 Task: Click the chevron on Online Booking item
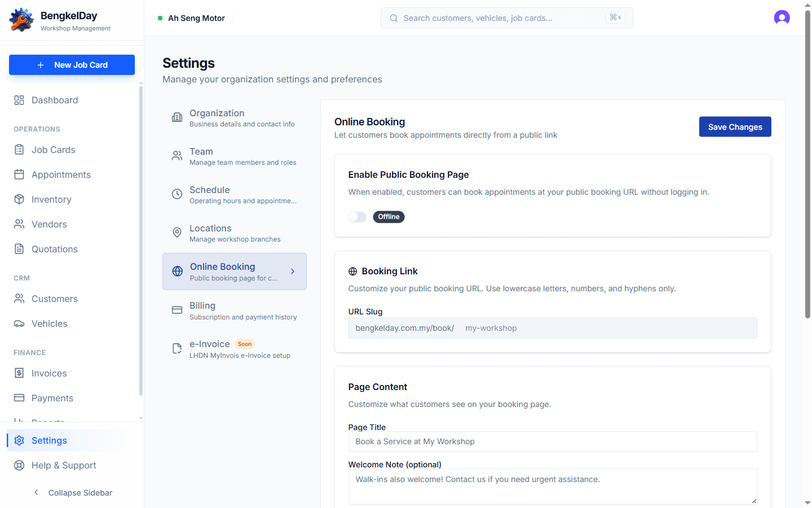pos(293,271)
